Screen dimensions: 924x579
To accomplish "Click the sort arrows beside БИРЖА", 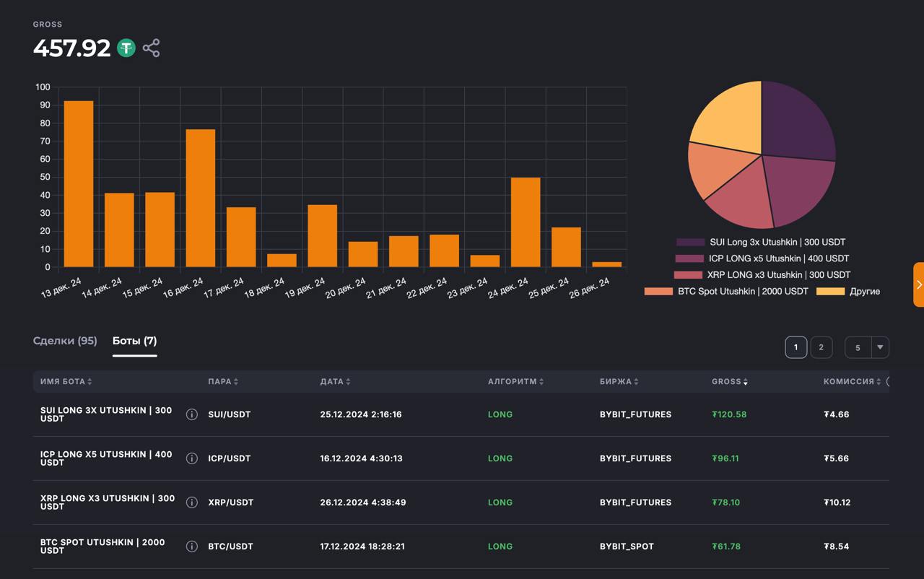I will pyautogui.click(x=636, y=382).
